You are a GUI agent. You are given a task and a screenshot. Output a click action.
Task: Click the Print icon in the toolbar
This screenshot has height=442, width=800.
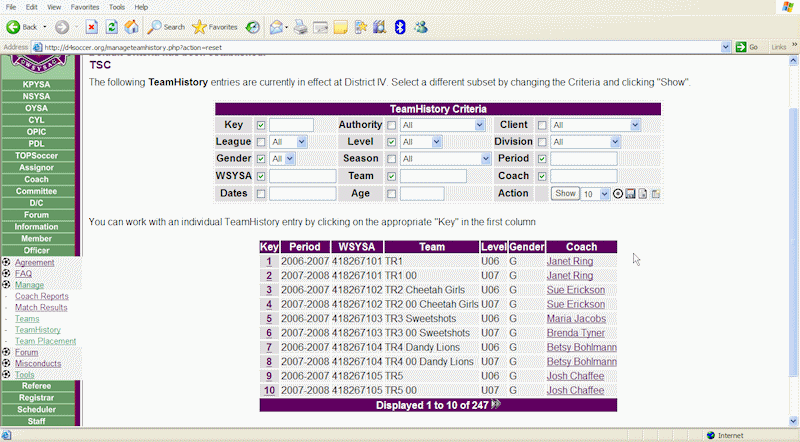(300, 27)
